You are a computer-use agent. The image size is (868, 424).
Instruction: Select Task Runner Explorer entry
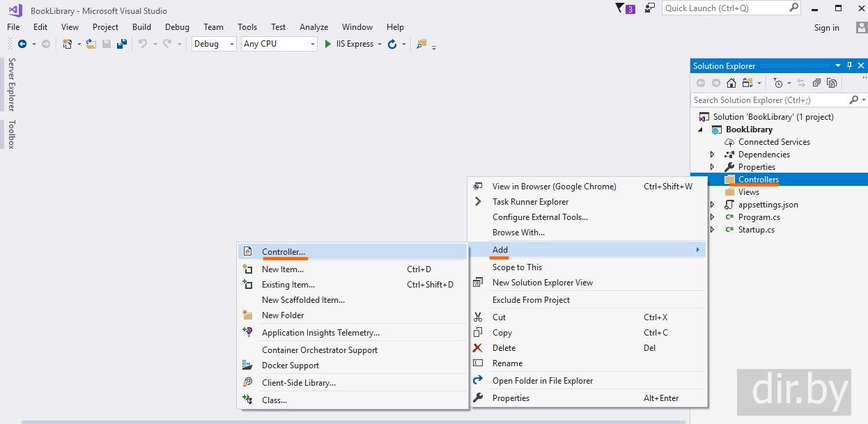pyautogui.click(x=587, y=201)
